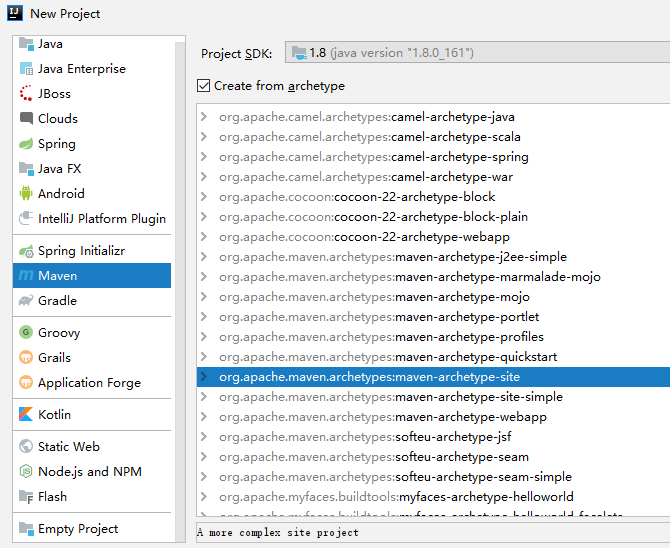Click the IntelliJ IDEA logo in title bar
The image size is (670, 548).
tap(15, 13)
